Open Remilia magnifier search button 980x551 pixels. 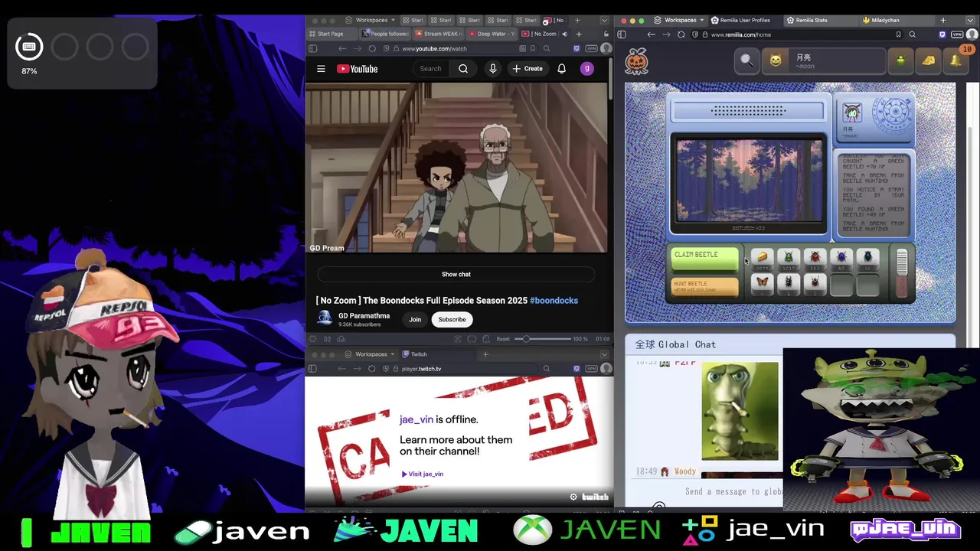click(x=746, y=60)
